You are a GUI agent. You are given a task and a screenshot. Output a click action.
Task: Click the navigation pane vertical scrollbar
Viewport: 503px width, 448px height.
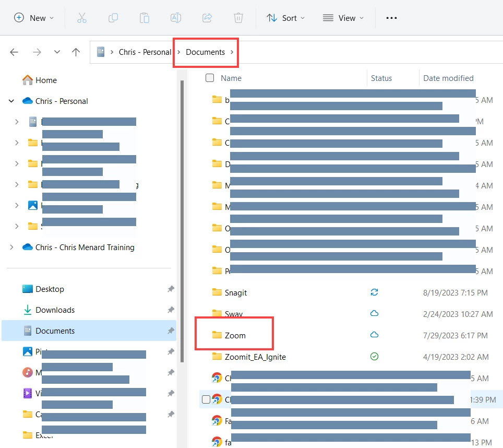(x=182, y=221)
